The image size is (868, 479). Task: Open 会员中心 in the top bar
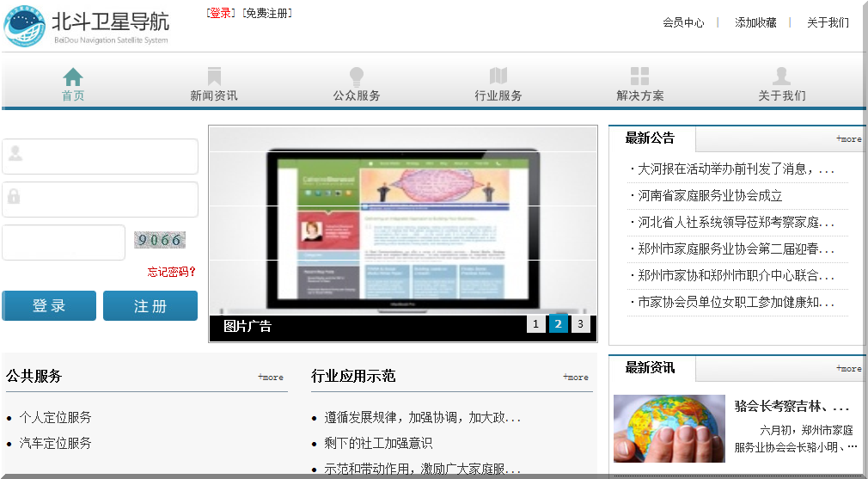[684, 22]
